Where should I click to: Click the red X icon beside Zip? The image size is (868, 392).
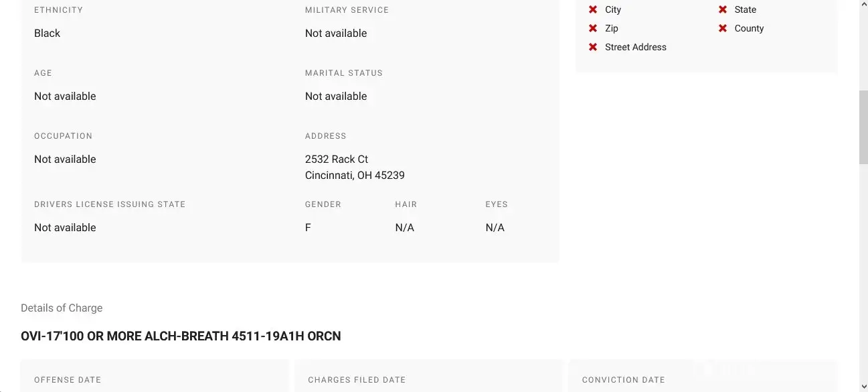coord(593,28)
